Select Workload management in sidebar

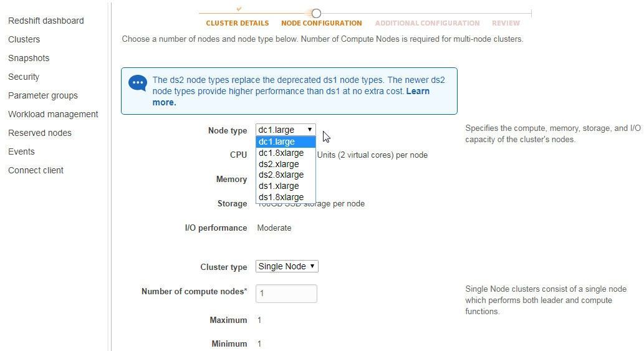pos(53,114)
